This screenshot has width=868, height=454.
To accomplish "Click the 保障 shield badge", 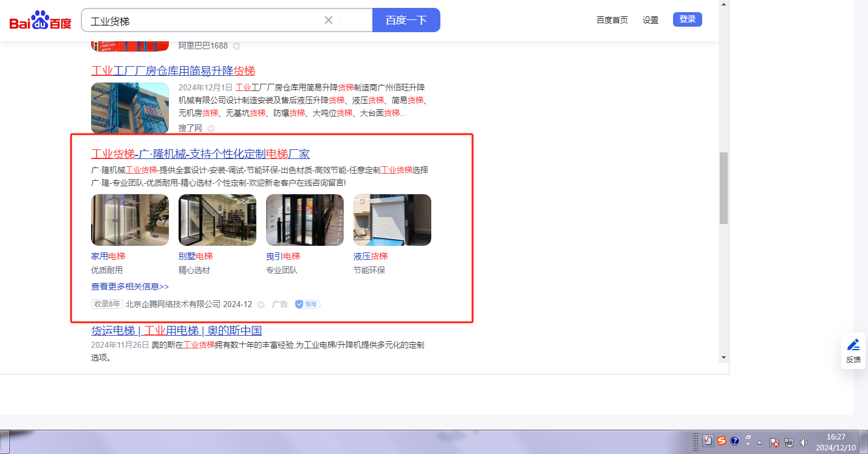I will (x=308, y=304).
